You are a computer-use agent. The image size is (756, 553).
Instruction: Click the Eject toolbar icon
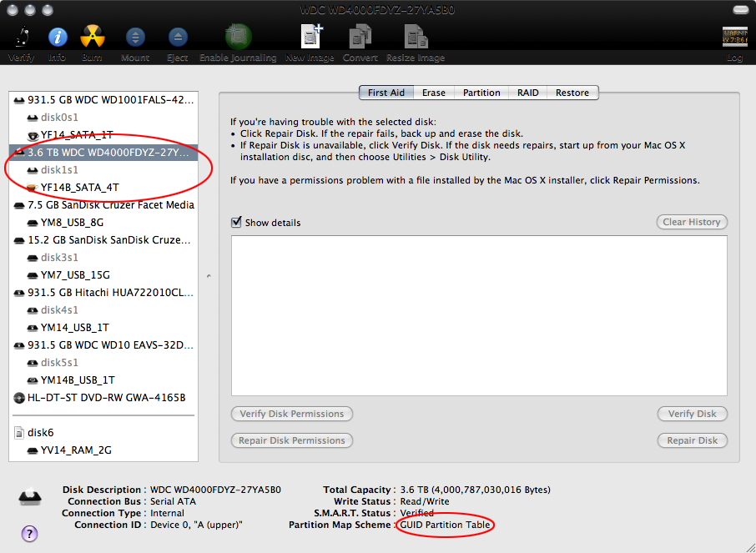[178, 38]
